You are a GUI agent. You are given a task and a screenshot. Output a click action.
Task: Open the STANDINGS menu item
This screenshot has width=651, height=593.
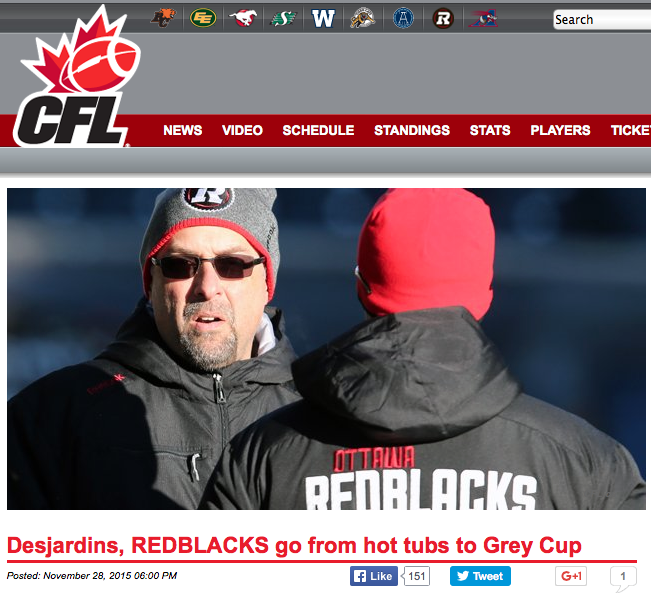coord(412,130)
